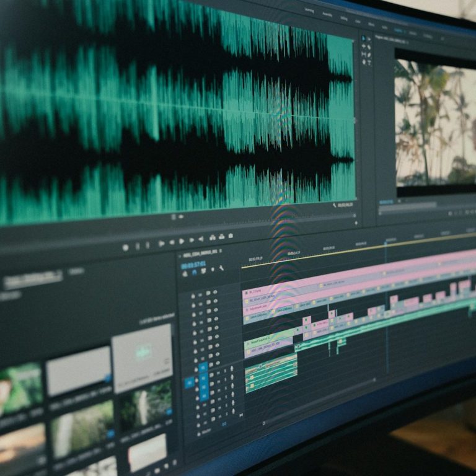Select the blank white clip thumbnail in Project
The image size is (476, 476).
[78, 371]
